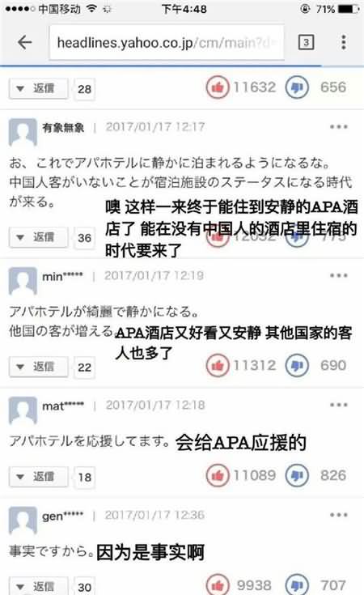Thumbs down min***** comment with 690
This screenshot has height=595, width=364.
[x=297, y=365]
